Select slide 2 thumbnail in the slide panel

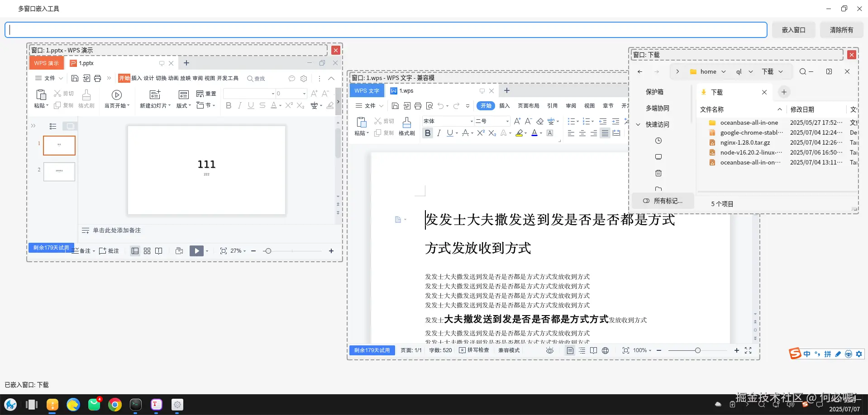pyautogui.click(x=59, y=172)
